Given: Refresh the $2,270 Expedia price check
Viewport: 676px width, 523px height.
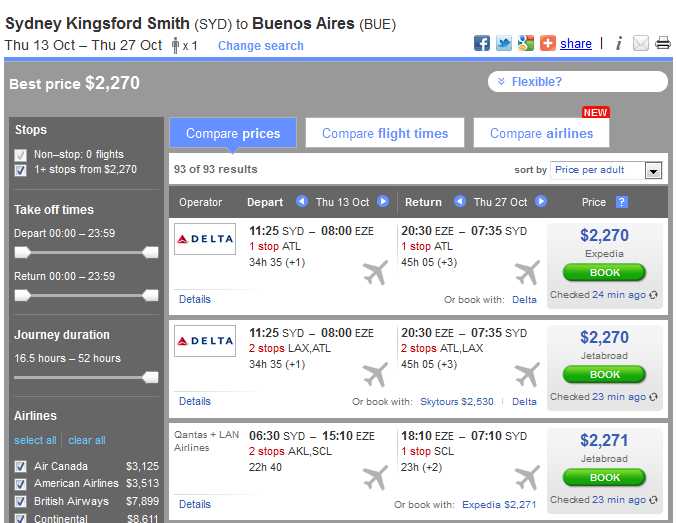Looking at the screenshot, I should pos(654,295).
